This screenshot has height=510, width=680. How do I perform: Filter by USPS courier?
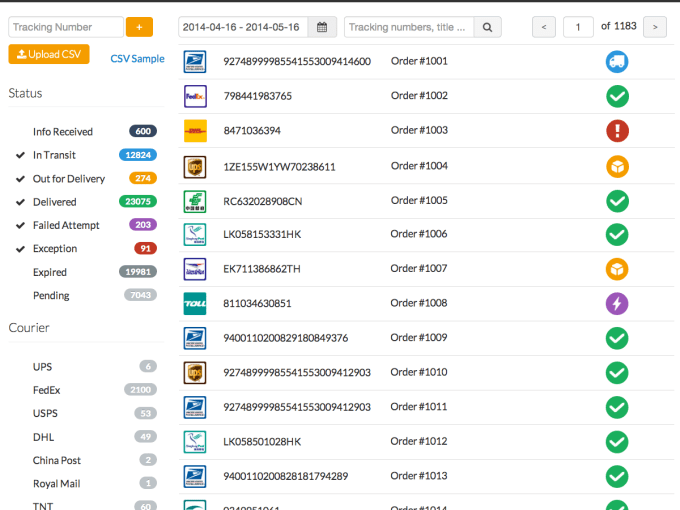44,414
